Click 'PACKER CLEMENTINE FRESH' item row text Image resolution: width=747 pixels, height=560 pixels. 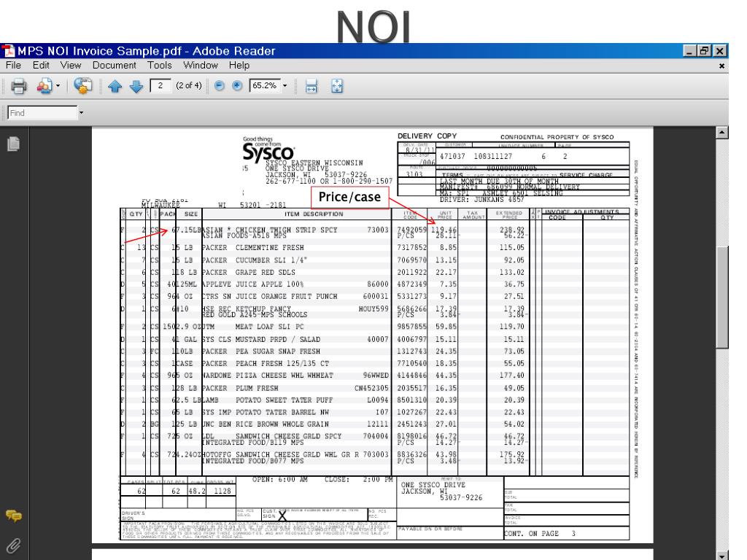[252, 248]
